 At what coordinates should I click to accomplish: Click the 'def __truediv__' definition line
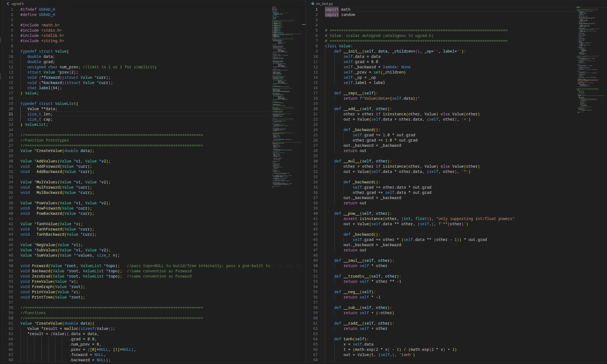point(368,276)
